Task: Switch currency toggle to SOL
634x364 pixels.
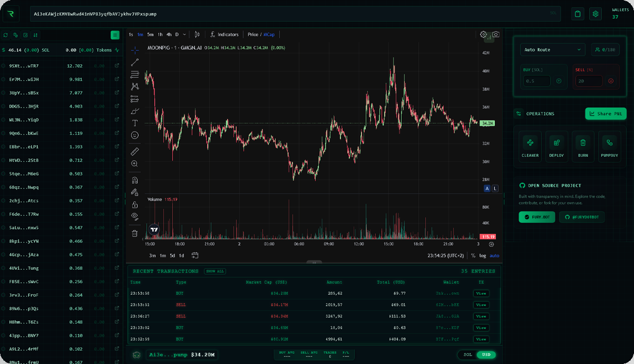Action: [x=468, y=355]
